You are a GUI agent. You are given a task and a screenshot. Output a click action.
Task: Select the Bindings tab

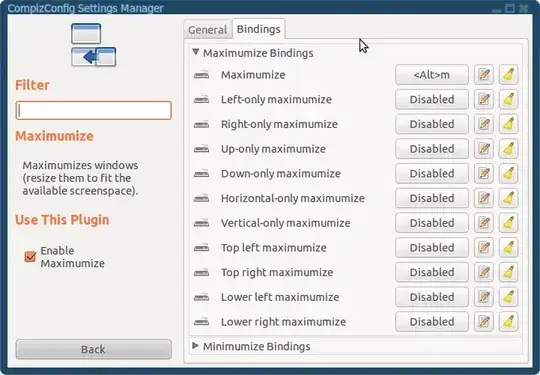pyautogui.click(x=259, y=29)
